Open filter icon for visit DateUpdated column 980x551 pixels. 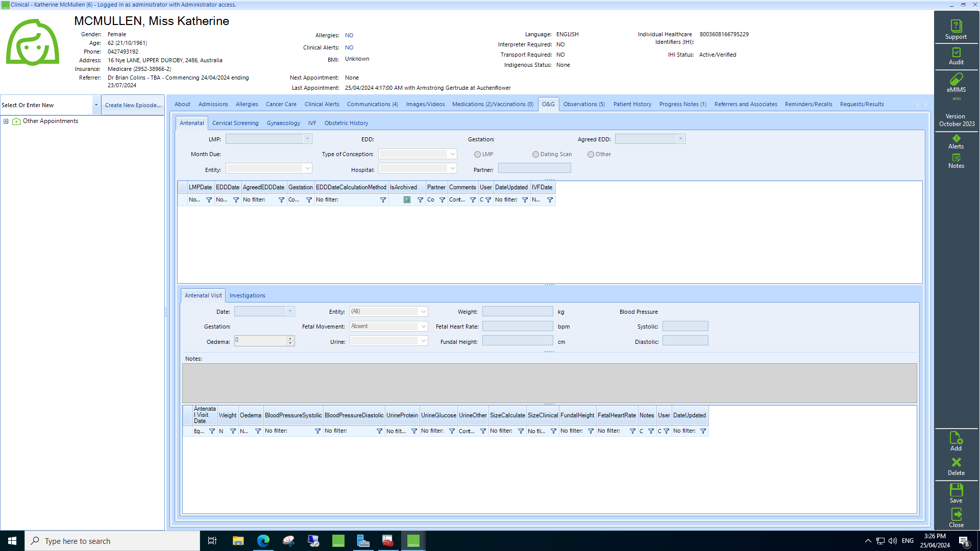703,431
